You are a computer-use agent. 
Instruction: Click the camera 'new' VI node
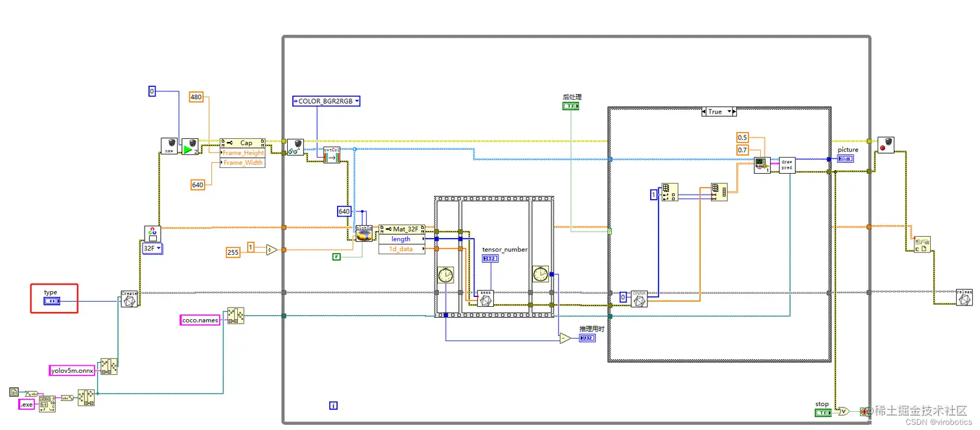pos(169,145)
